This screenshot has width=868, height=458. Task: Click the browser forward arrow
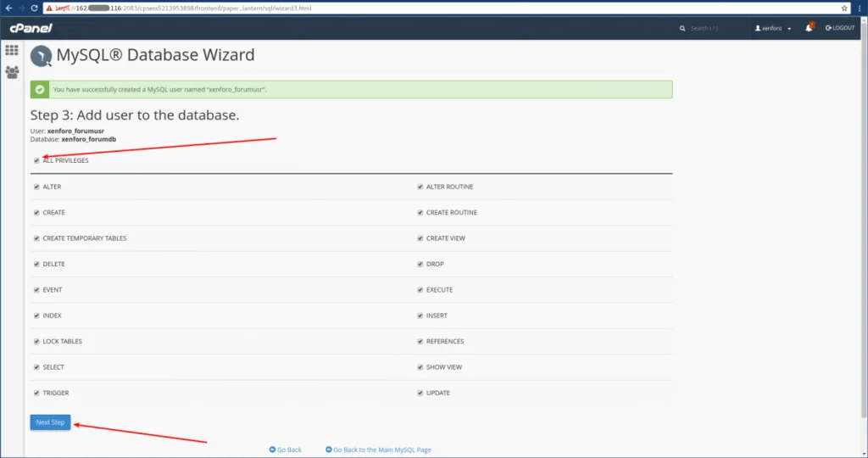click(21, 8)
